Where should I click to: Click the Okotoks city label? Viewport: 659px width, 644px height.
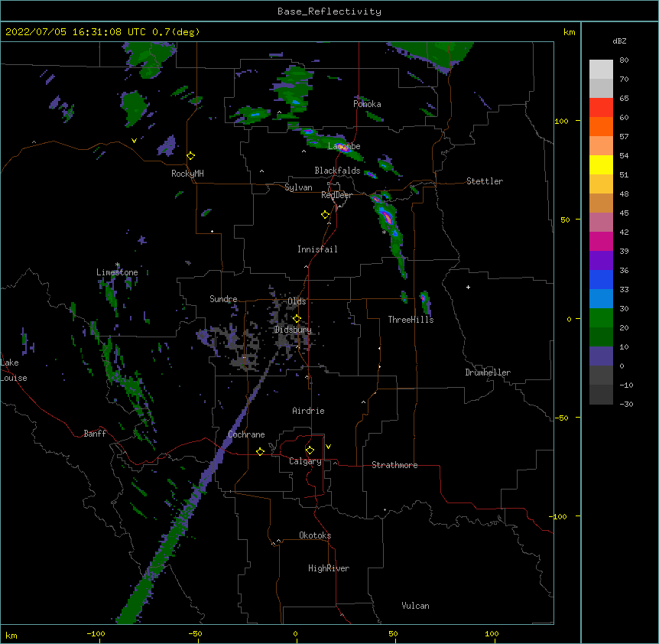(315, 535)
